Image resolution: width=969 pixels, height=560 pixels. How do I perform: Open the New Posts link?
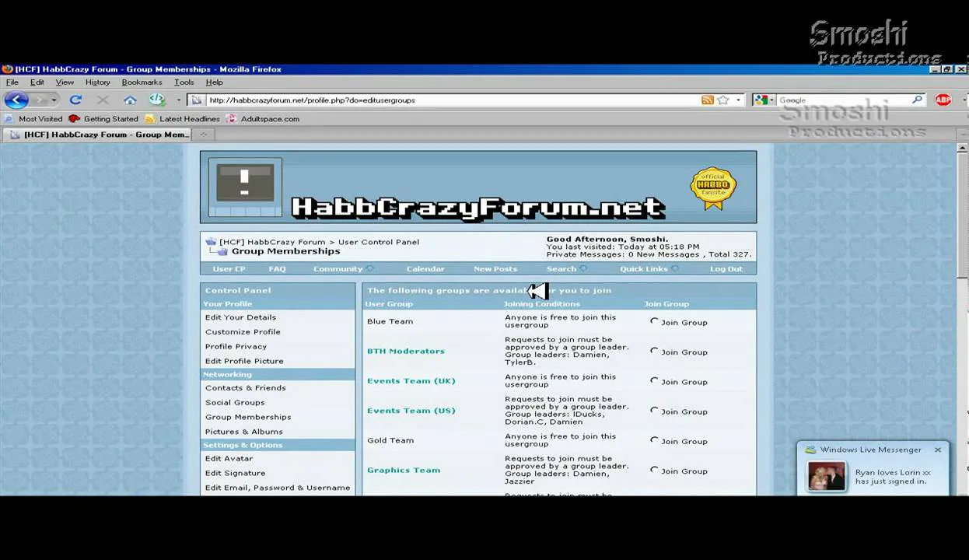495,269
